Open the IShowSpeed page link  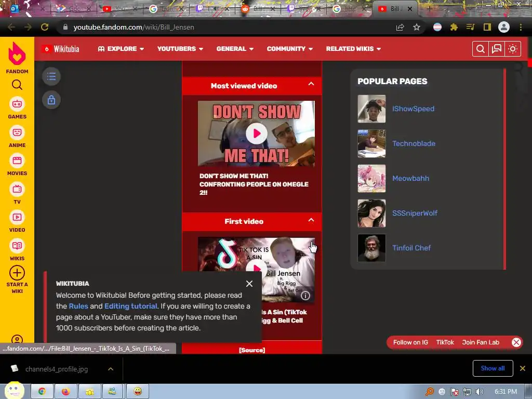tap(413, 109)
